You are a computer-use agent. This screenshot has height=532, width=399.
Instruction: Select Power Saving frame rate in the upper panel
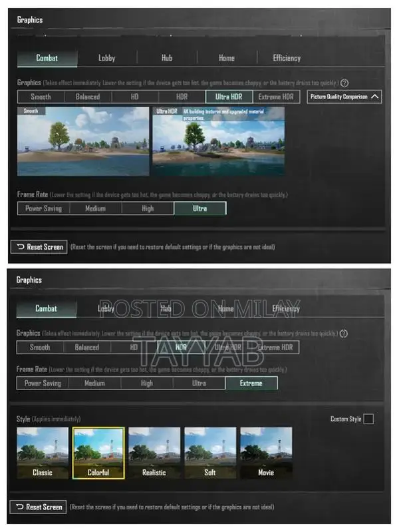coord(43,208)
